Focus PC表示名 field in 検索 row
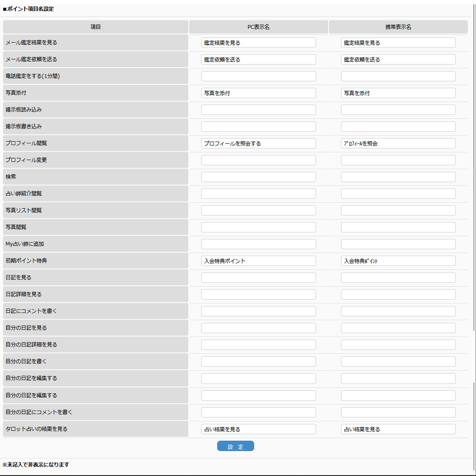 258,177
